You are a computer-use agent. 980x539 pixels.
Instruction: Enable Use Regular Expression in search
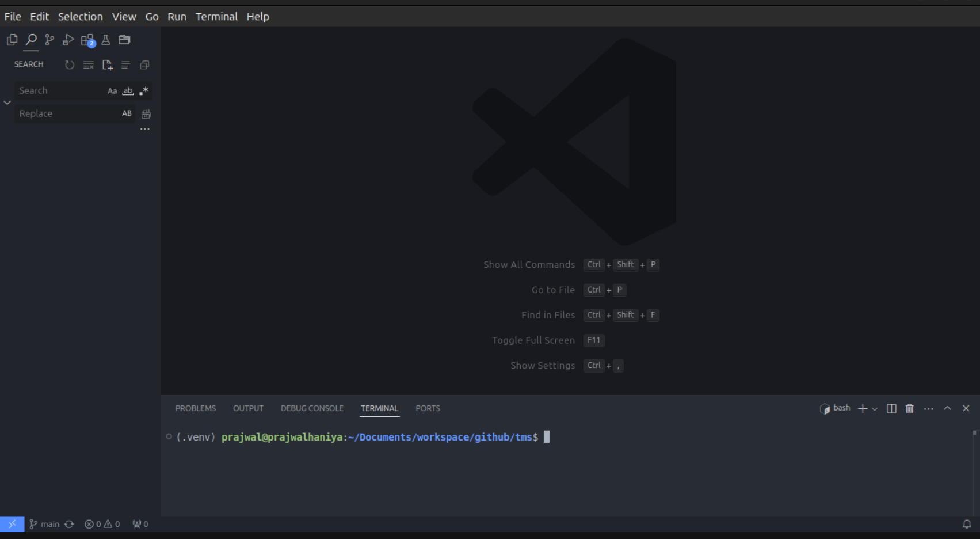click(x=144, y=90)
